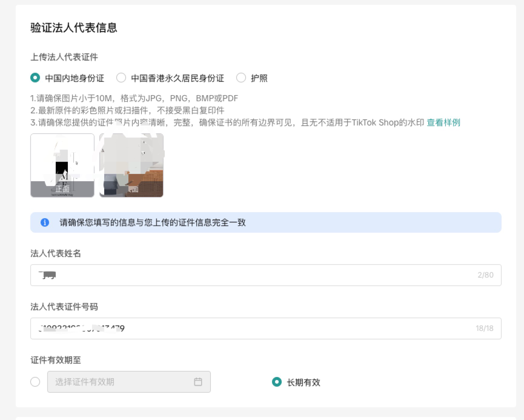This screenshot has height=420, width=524.
Task: Preview the 正面 ID card thumbnail
Action: 62,164
